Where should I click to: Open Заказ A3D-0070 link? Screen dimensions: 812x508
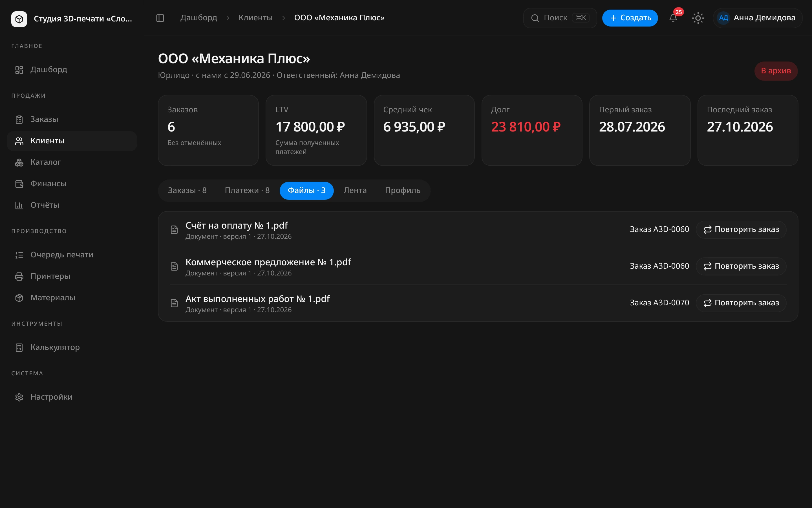click(659, 303)
